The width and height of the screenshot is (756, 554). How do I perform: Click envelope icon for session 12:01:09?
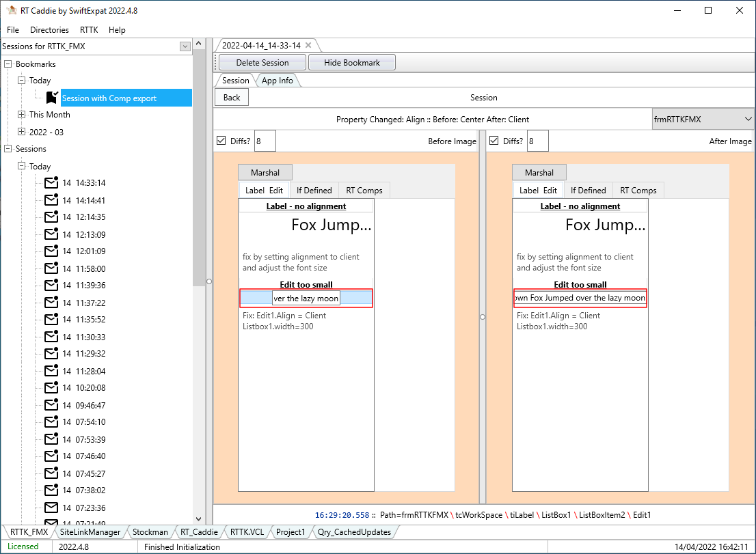(51, 251)
